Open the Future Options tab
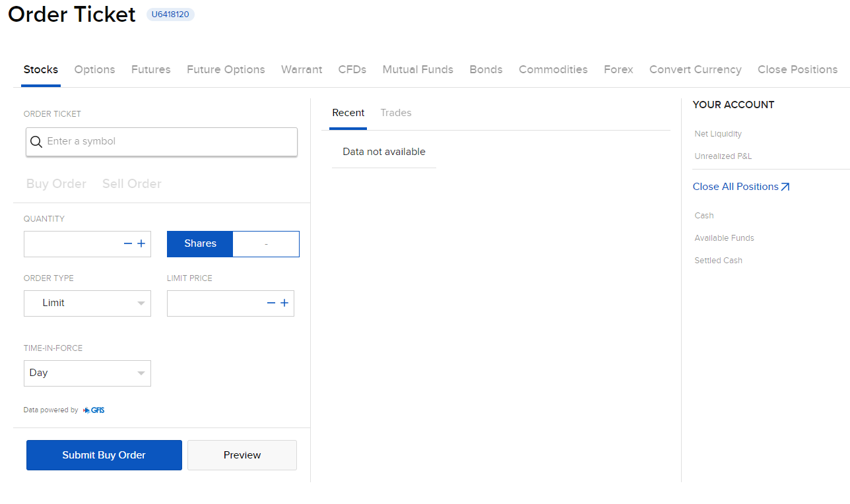 point(226,69)
